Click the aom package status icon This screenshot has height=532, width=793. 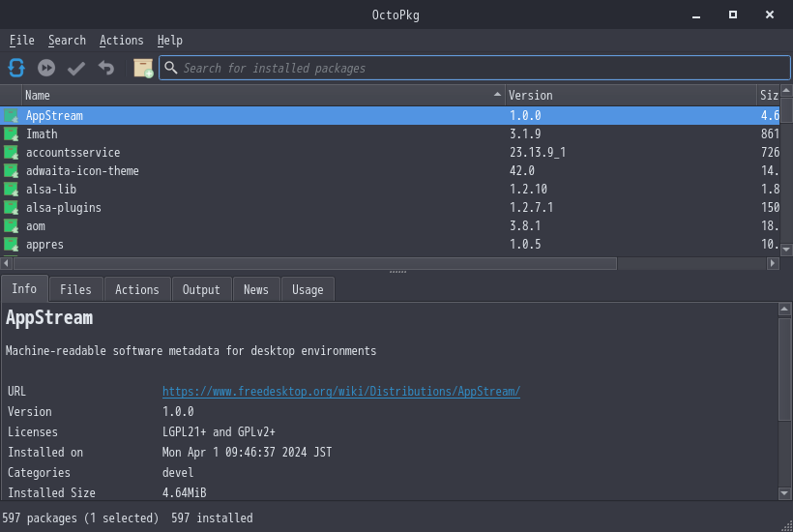tap(12, 226)
